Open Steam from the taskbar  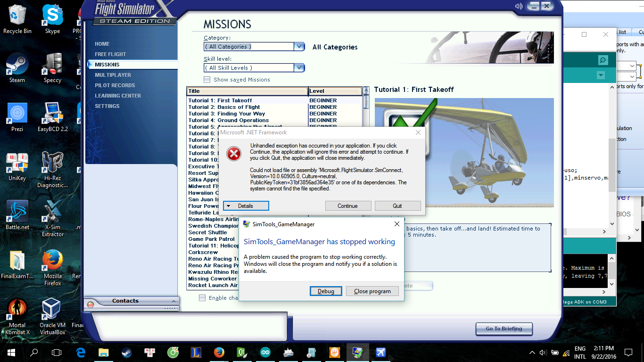pos(126,353)
